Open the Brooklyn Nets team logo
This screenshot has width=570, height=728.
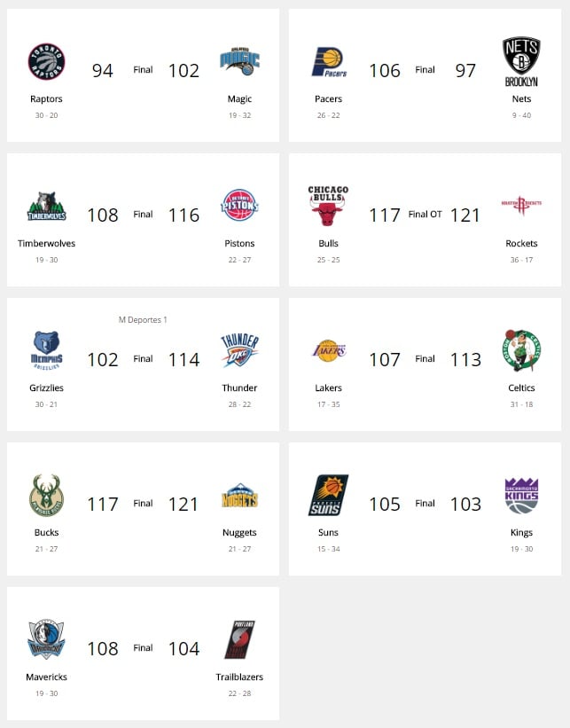tap(521, 62)
